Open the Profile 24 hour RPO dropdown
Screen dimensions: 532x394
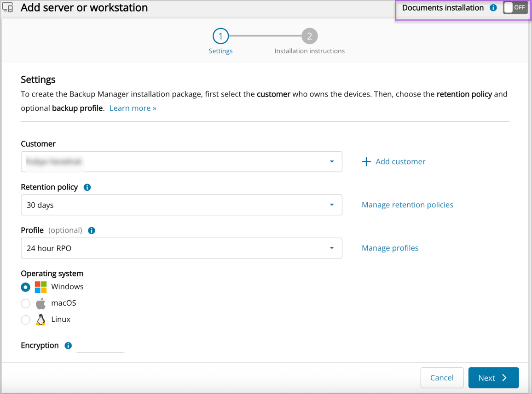tap(181, 248)
